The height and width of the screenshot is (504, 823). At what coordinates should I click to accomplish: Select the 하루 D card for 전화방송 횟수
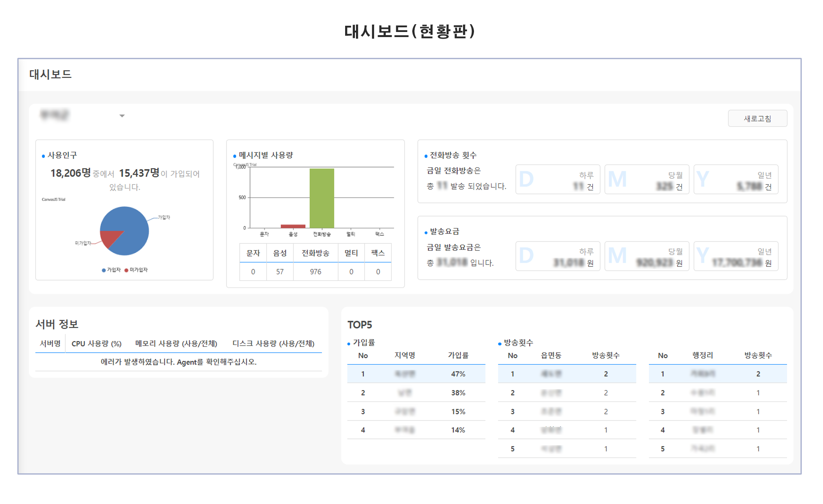tap(557, 179)
